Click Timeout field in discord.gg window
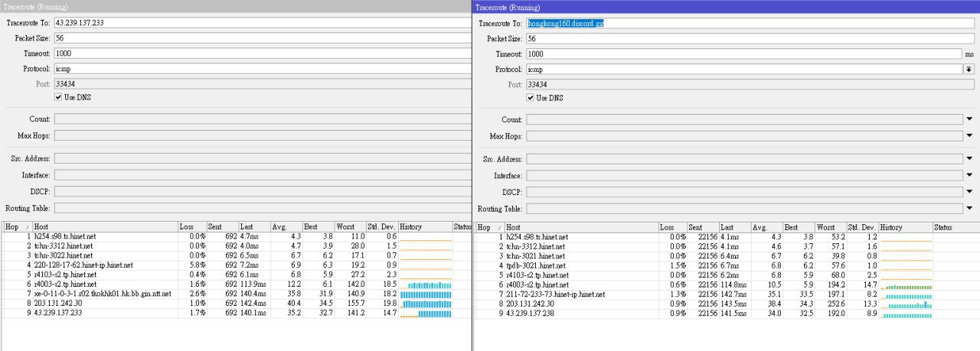The image size is (980, 351). 743,54
